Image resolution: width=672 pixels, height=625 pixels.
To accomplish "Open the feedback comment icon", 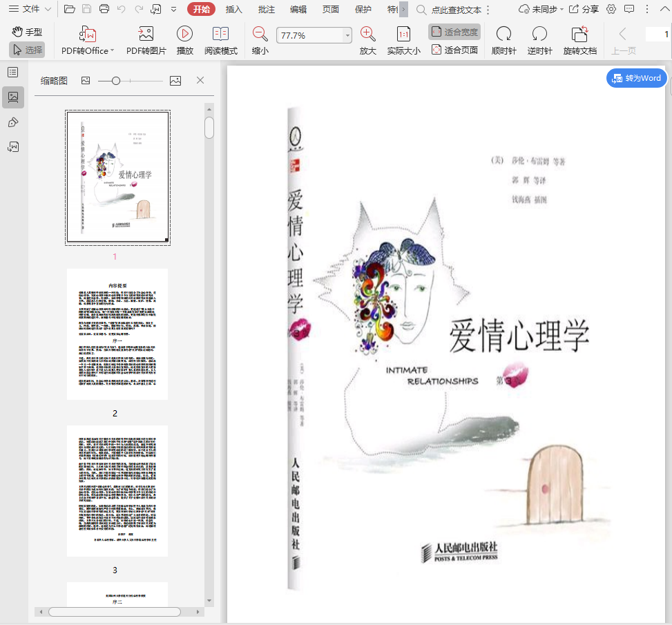I will (x=629, y=9).
